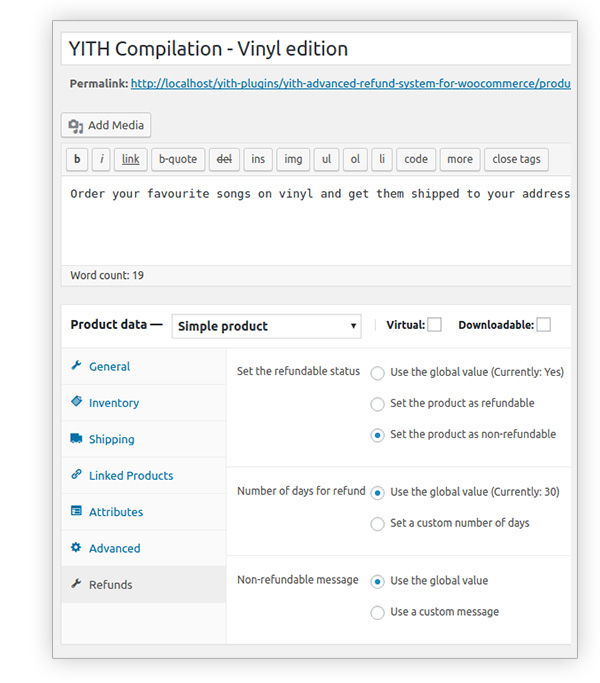
Task: Click the 'close tags' editor button
Action: point(516,159)
